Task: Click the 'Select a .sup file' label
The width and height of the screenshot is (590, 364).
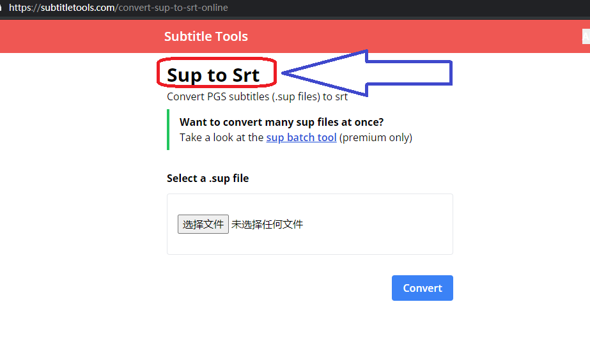Action: point(208,178)
